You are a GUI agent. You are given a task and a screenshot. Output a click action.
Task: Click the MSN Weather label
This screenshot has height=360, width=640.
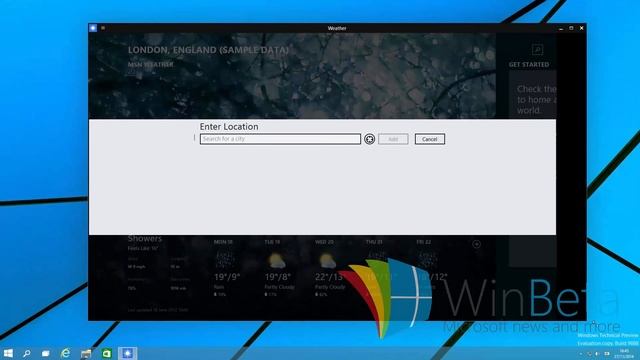click(x=150, y=64)
